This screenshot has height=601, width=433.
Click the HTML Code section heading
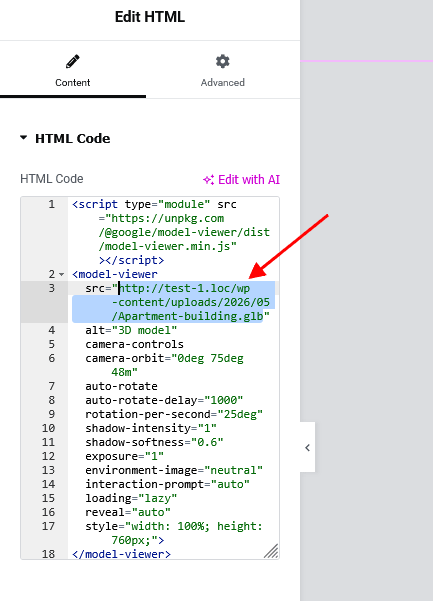point(72,138)
